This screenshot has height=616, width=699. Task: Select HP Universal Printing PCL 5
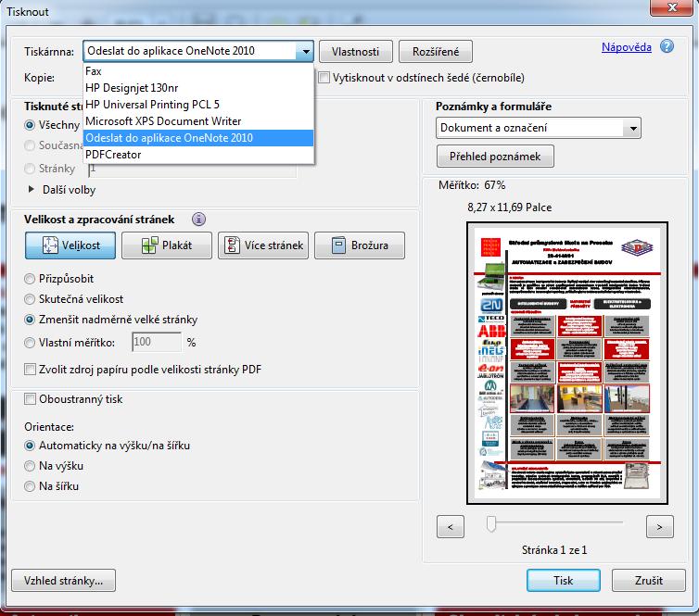(x=198, y=105)
